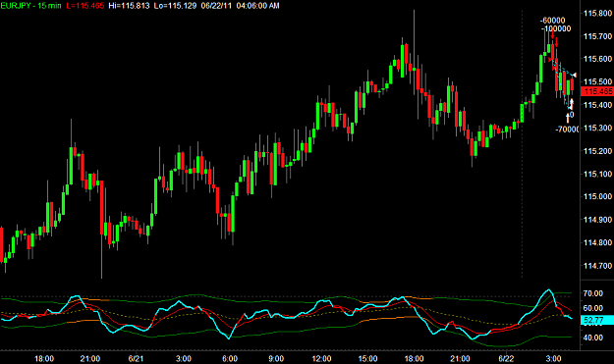614x364 pixels.
Task: Click the -60000 trade size label
Action: pyautogui.click(x=552, y=21)
